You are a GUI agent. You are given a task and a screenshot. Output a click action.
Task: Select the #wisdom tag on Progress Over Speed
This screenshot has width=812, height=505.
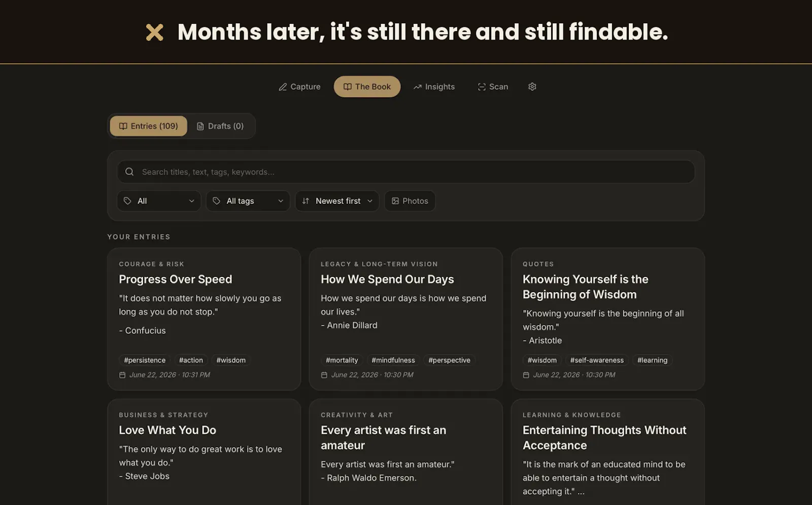click(231, 360)
